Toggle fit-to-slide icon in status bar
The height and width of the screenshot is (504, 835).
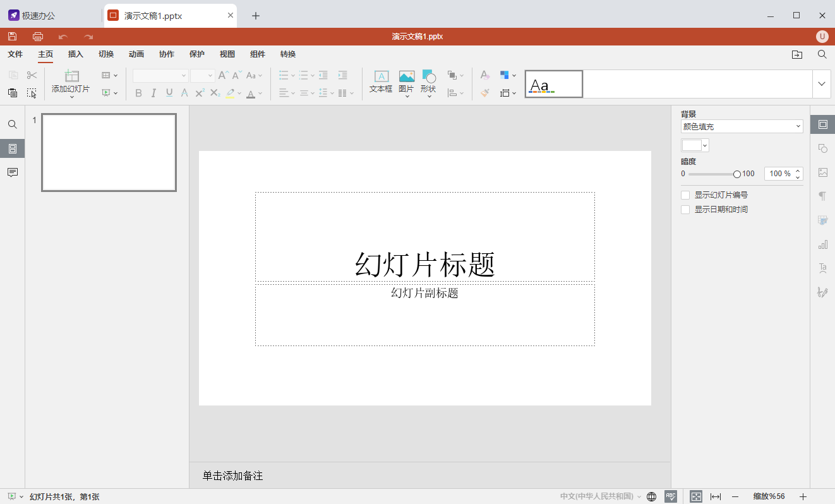(x=696, y=496)
